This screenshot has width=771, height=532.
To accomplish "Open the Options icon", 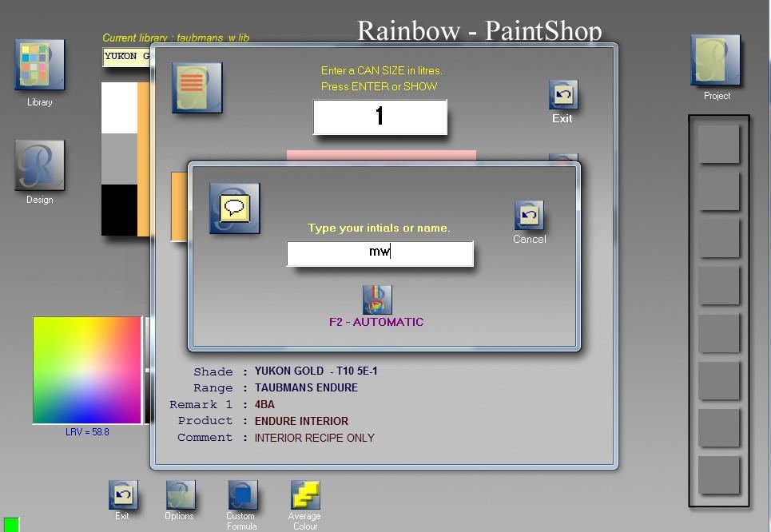I will [x=181, y=494].
